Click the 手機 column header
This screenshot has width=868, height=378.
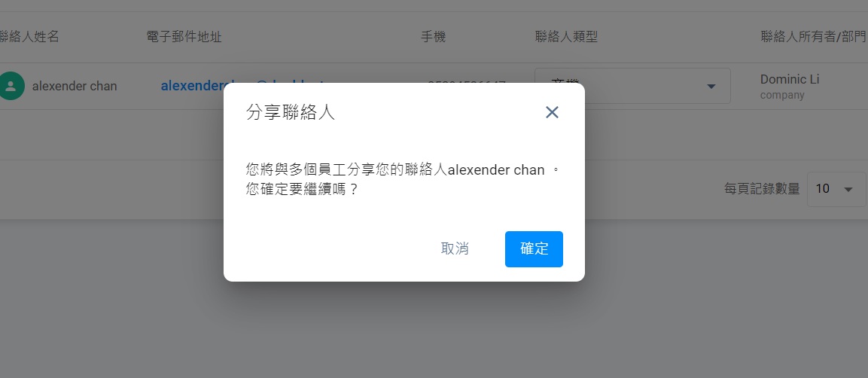434,37
